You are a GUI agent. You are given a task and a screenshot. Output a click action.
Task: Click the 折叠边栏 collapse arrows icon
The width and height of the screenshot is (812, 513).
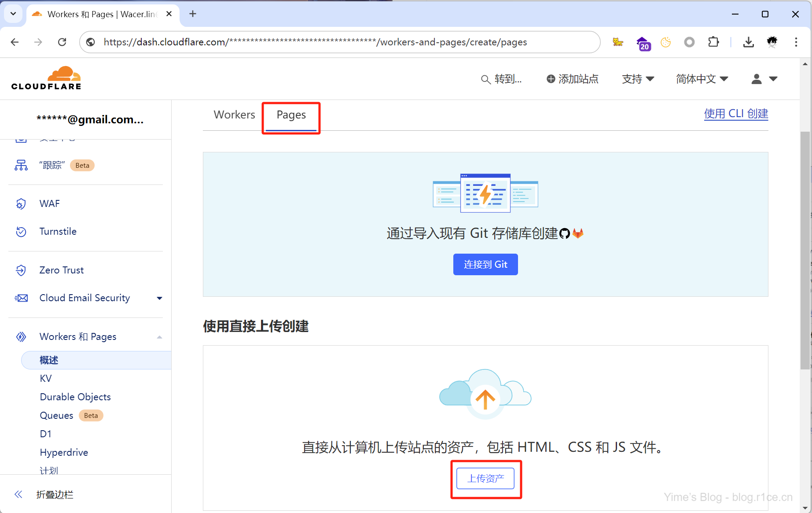pyautogui.click(x=18, y=494)
